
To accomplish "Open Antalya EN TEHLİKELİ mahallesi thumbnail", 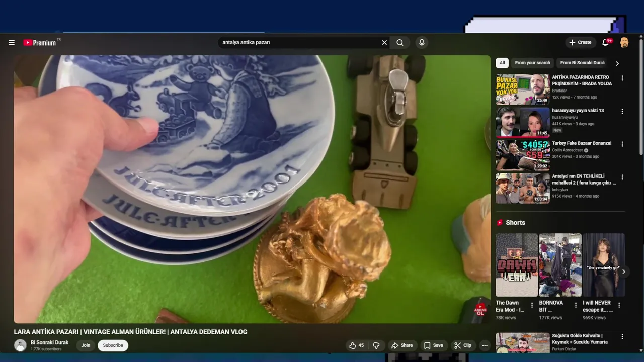I will click(523, 189).
